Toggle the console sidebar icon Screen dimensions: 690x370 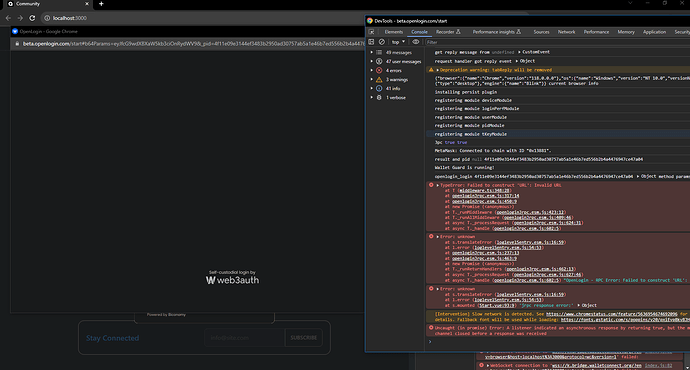pos(371,42)
